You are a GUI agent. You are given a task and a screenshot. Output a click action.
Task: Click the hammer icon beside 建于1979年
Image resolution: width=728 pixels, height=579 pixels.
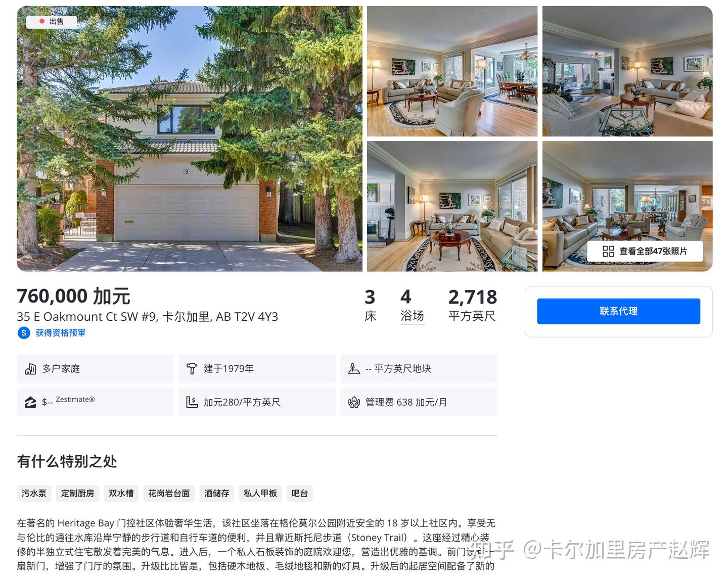(x=192, y=369)
